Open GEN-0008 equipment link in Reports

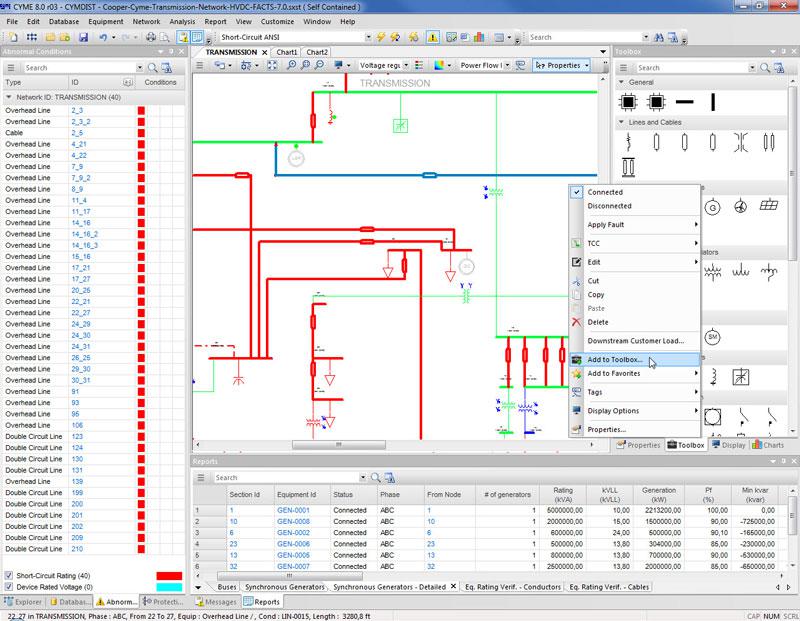295,521
